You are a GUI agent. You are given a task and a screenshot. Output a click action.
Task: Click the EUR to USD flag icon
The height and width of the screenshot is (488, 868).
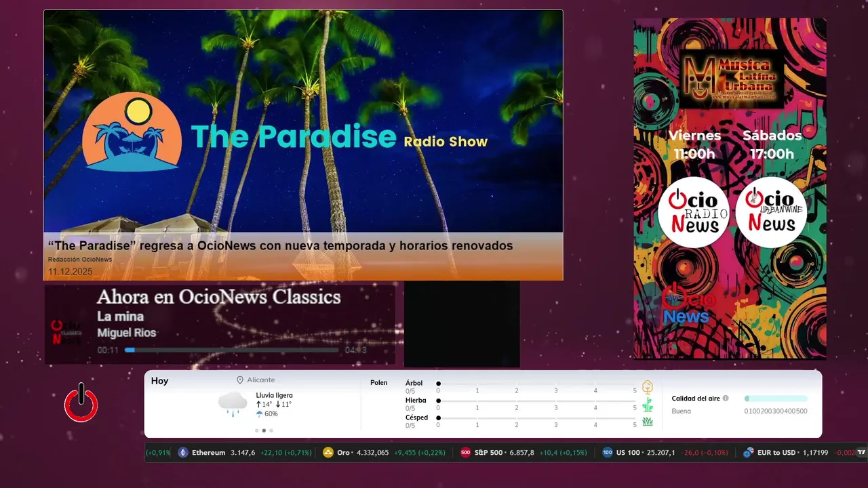pyautogui.click(x=749, y=453)
